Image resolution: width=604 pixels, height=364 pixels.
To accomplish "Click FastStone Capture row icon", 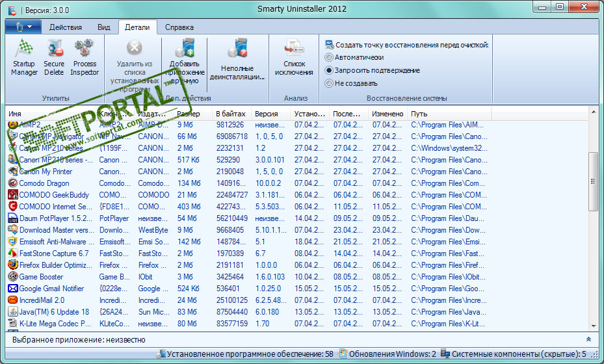I will (13, 253).
